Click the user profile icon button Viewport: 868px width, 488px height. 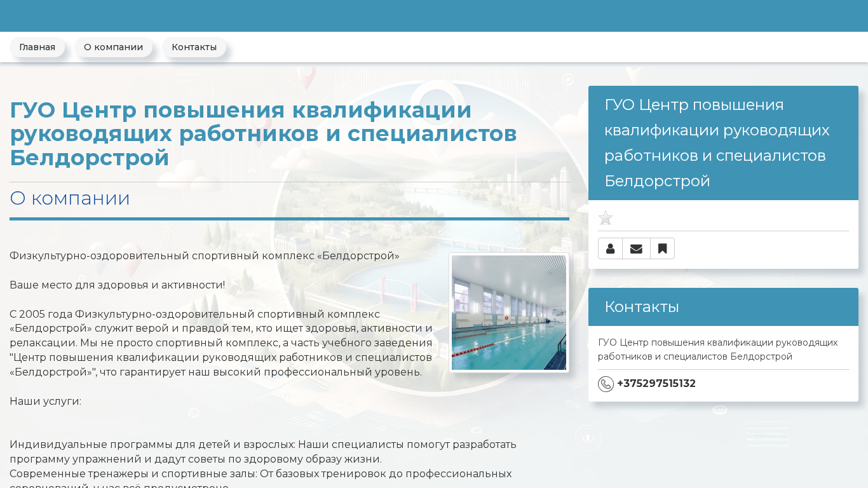click(610, 248)
